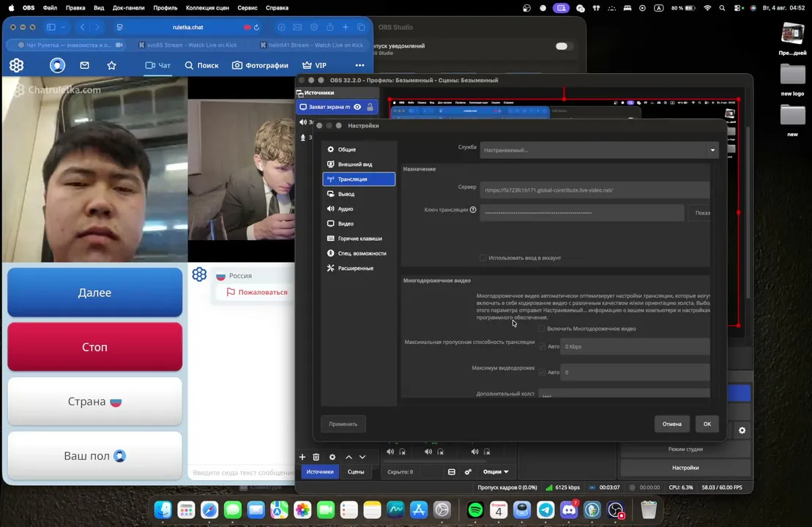The image size is (812, 527).
Task: Open source properties gear in Sources dock
Action: pyautogui.click(x=332, y=457)
